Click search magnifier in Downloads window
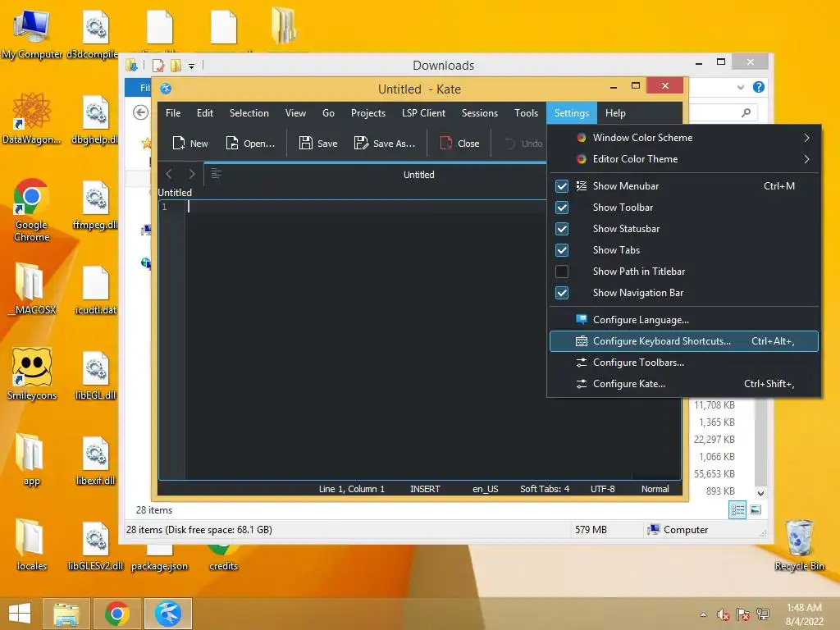Image resolution: width=840 pixels, height=630 pixels. coord(746,112)
